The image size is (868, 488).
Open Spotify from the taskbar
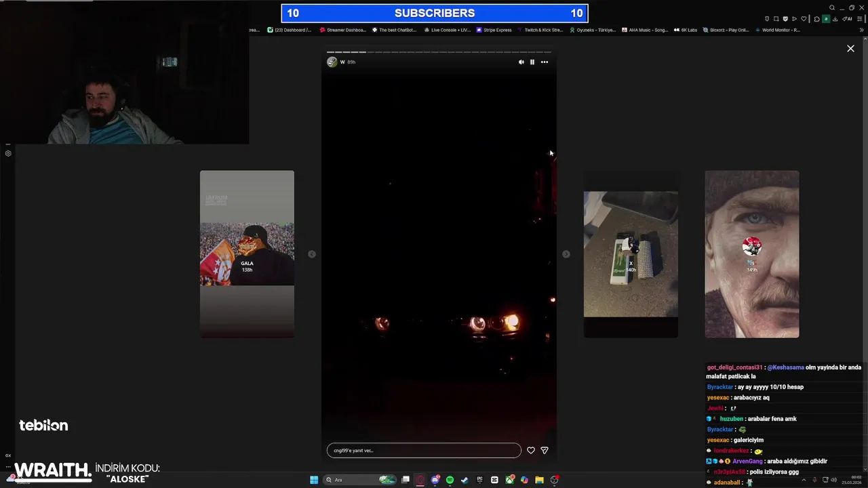coord(450,480)
